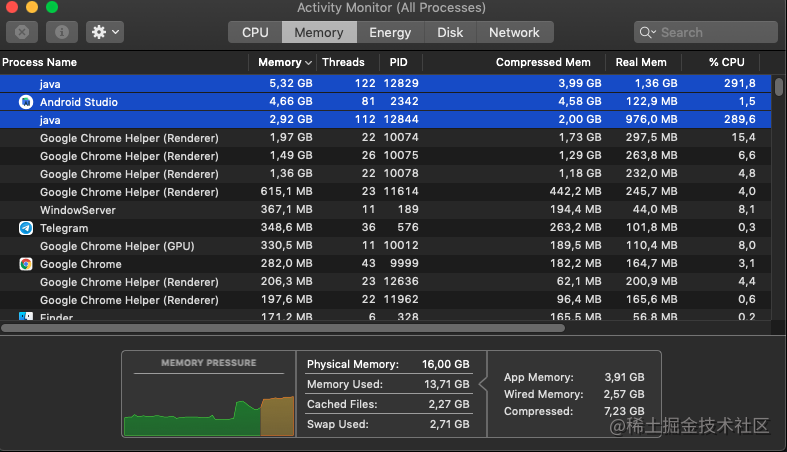Screen dimensions: 787x452
Task: Select the Telegram process name
Action: [x=64, y=228]
